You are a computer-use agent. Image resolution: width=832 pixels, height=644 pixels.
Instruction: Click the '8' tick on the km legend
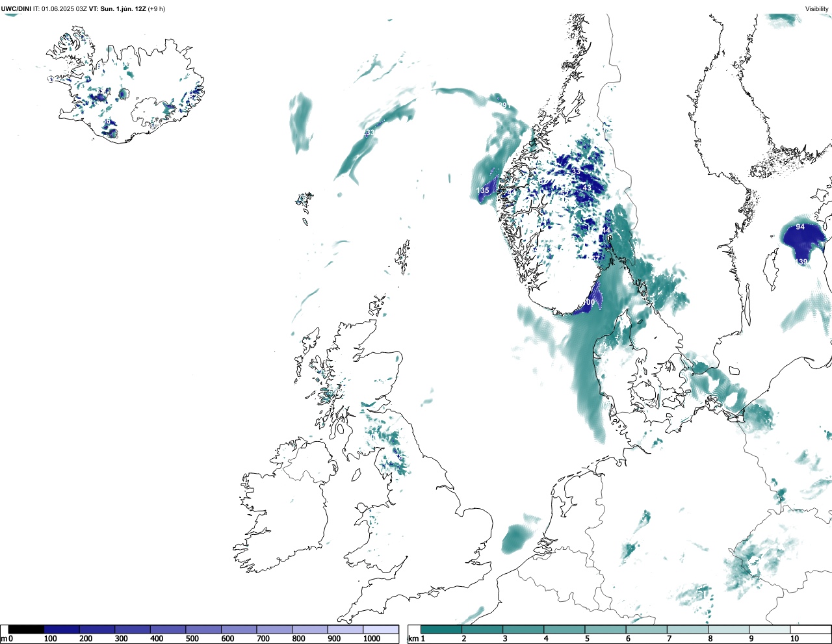tap(710, 639)
